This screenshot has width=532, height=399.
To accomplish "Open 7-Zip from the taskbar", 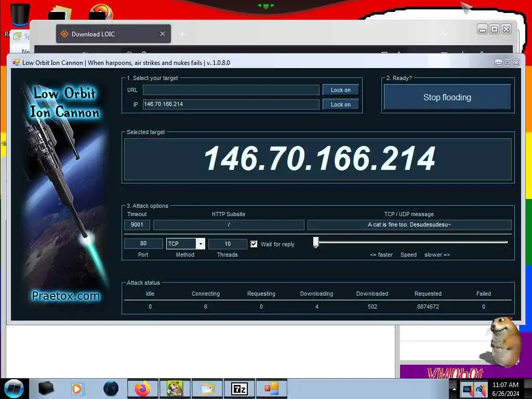I will tap(239, 389).
